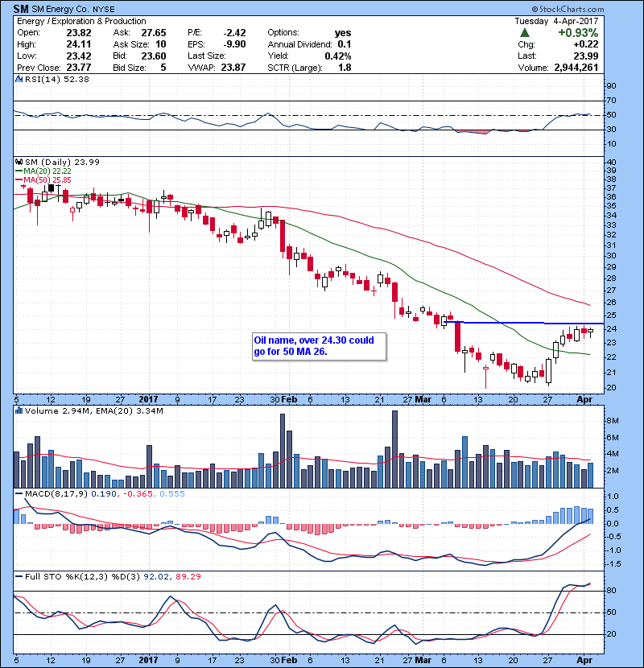Click the Feb label under price chart
The width and height of the screenshot is (644, 668).
(289, 400)
